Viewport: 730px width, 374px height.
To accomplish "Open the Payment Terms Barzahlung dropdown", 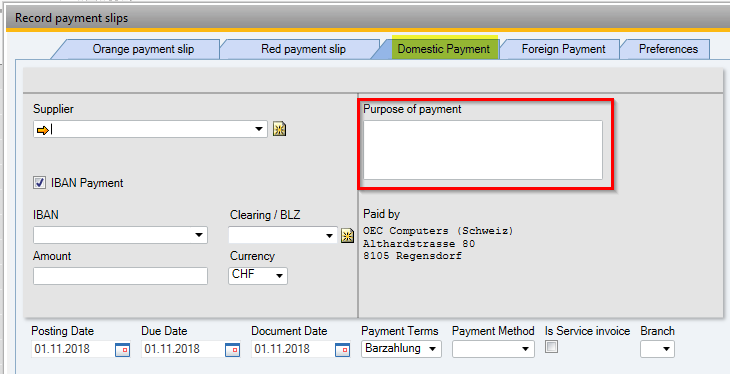I will [x=401, y=348].
